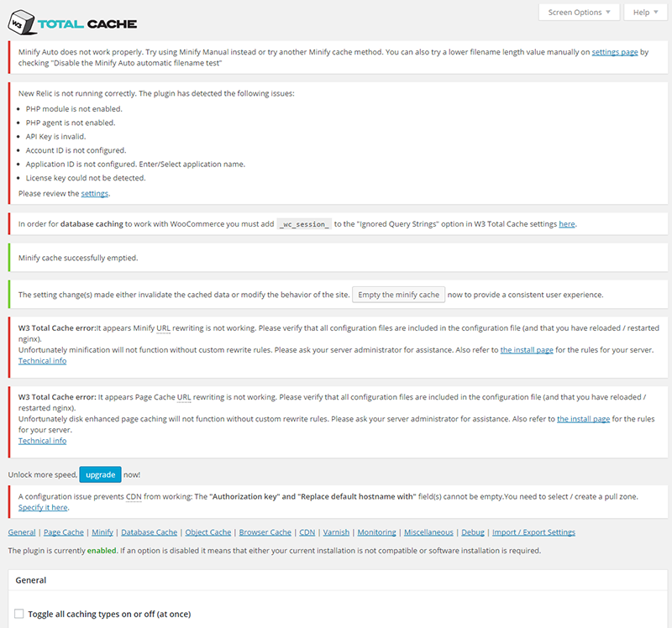Click the upgrade button
The image size is (672, 628).
click(x=101, y=474)
